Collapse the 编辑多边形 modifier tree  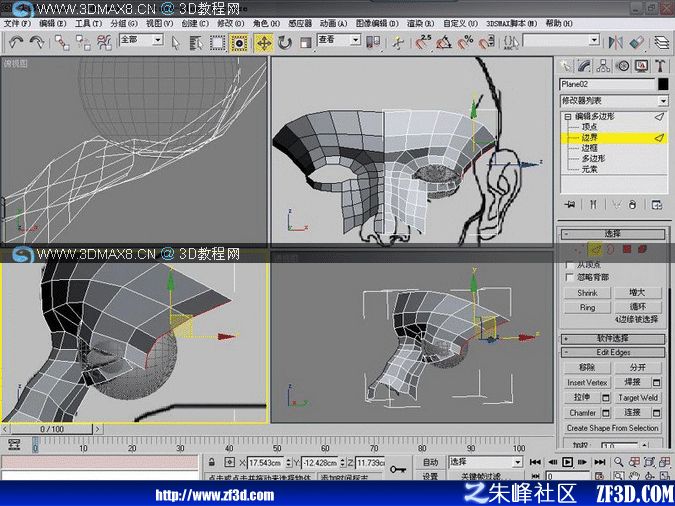coord(567,116)
